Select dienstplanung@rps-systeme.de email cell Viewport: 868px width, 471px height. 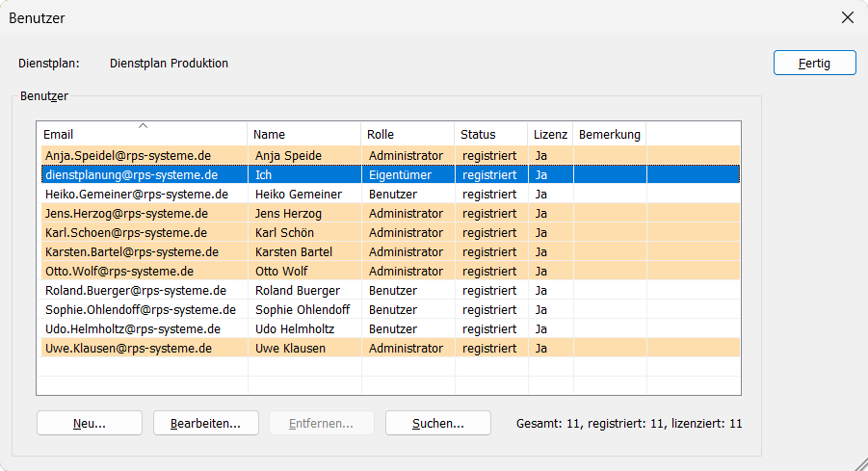coord(144,175)
